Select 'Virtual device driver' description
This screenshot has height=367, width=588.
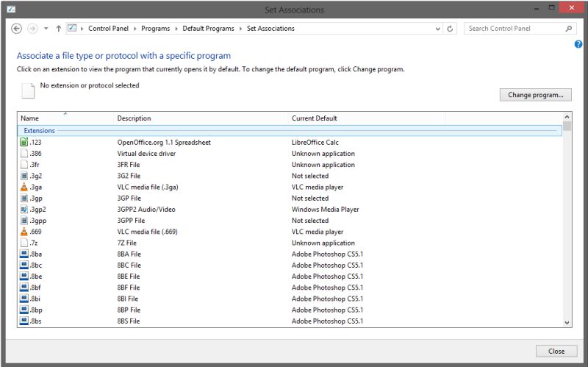pos(146,154)
